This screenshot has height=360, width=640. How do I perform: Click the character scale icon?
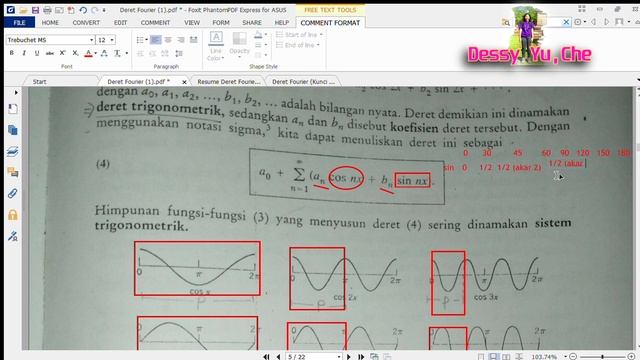tap(118, 53)
